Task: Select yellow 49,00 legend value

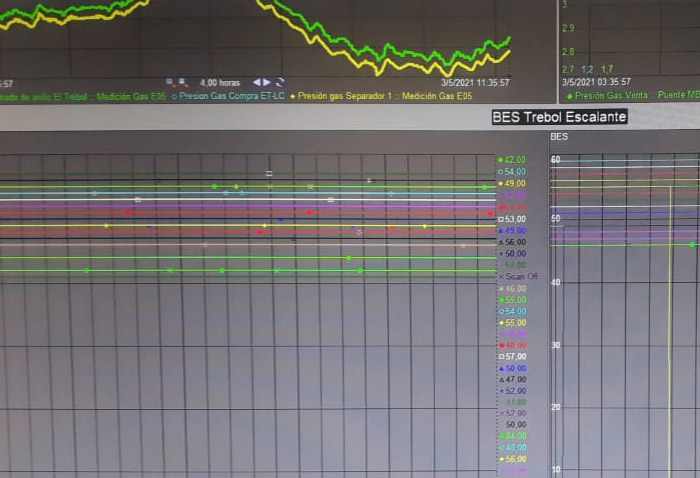Action: point(512,183)
